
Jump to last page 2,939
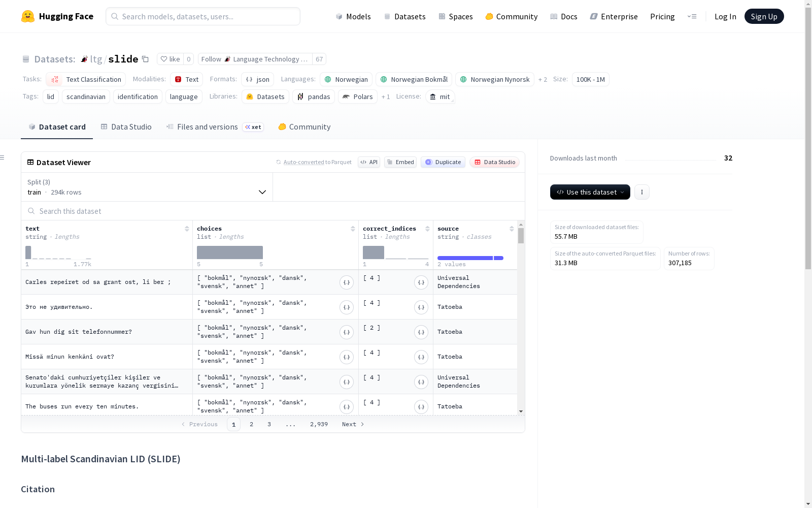(319, 424)
